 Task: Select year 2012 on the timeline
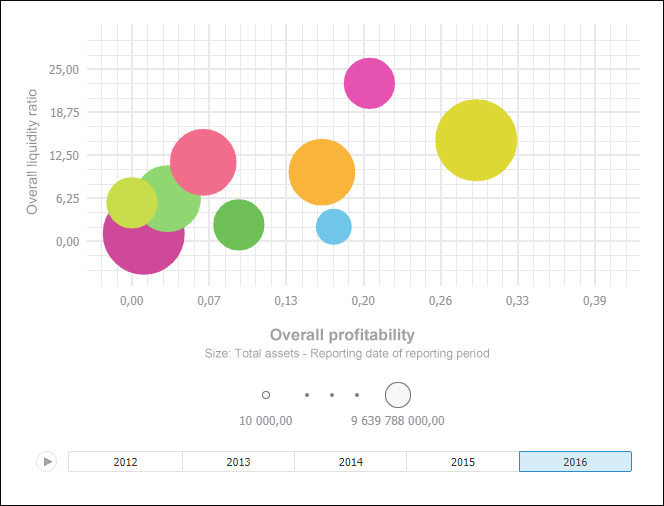125,462
